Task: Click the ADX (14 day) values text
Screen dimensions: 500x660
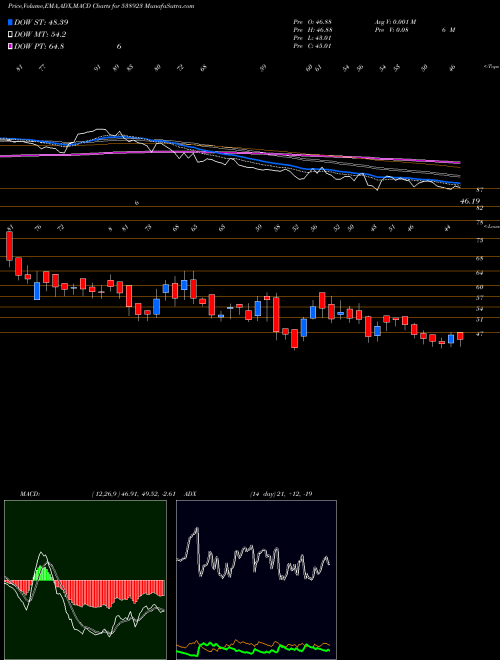Action: 280,494
